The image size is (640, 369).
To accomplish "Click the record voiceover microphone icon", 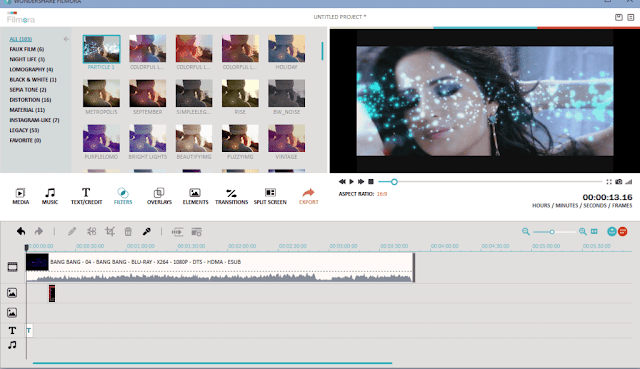I will point(147,231).
